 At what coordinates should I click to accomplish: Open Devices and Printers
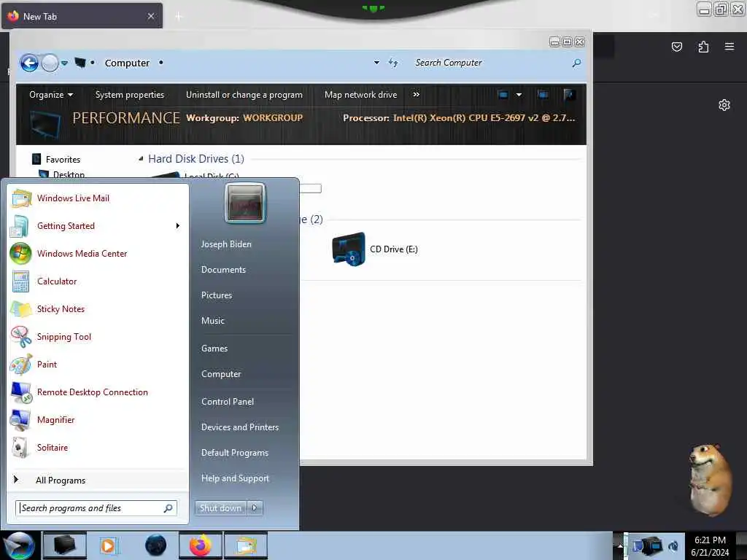tap(239, 427)
